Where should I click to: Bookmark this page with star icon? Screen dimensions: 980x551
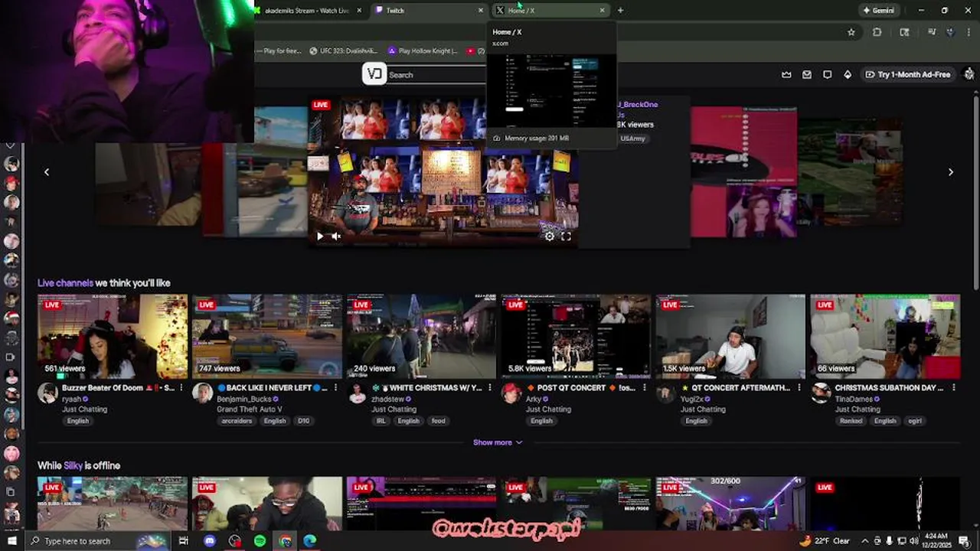click(851, 32)
